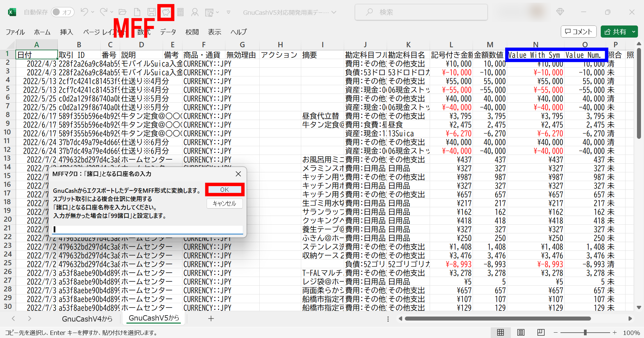Screen dimensions: 644x338
Task: Go to next sheet with right arrow
Action: click(x=30, y=319)
